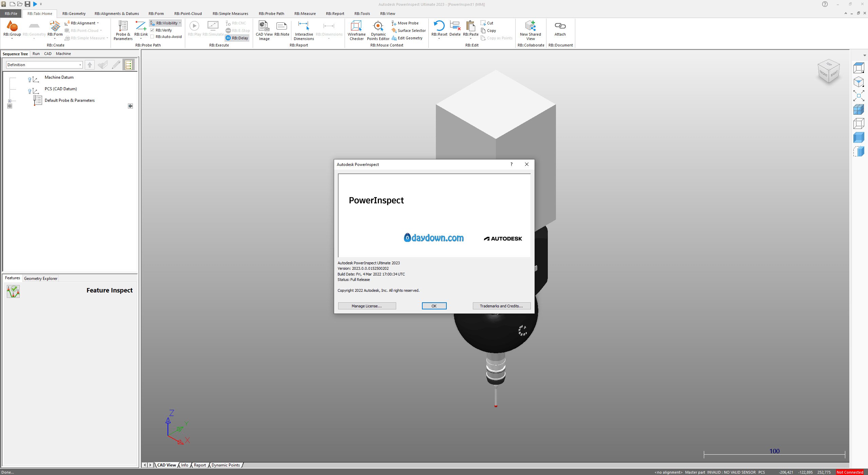Viewport: 868px width, 475px height.
Task: Choose Edit Geometry mouse context
Action: (x=407, y=38)
